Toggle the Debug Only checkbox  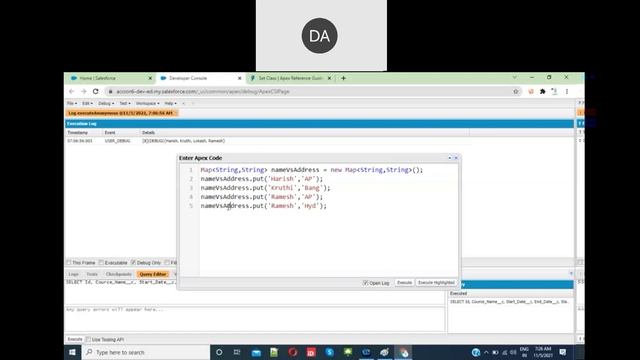133,262
